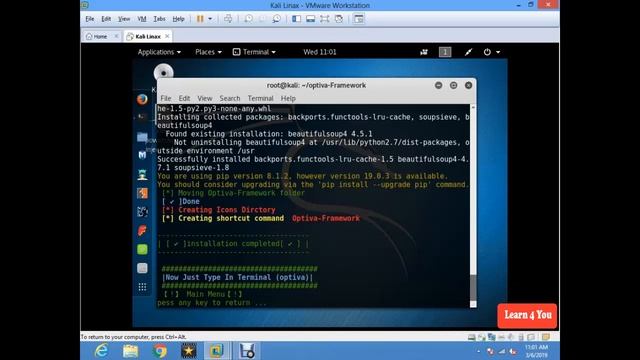Click the screen recorder camera icon
Viewport: 640px width, 360px height.
[x=424, y=52]
